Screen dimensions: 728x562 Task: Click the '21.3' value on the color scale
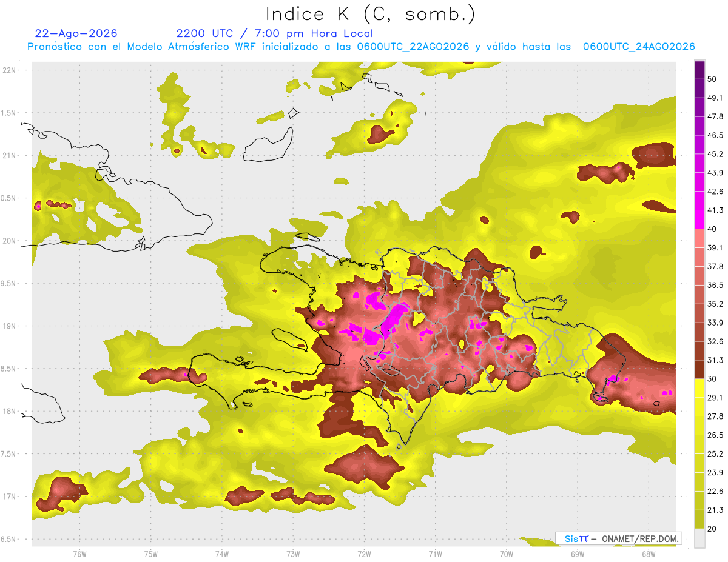coord(715,510)
